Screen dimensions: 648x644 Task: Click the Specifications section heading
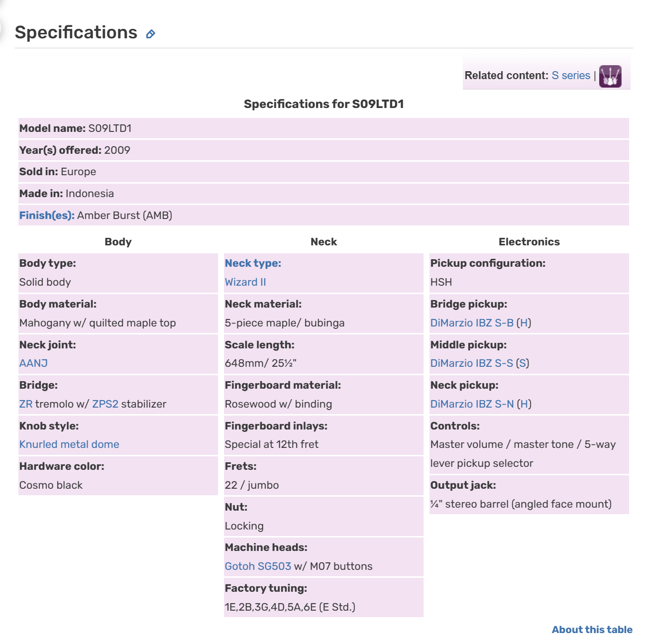[76, 32]
